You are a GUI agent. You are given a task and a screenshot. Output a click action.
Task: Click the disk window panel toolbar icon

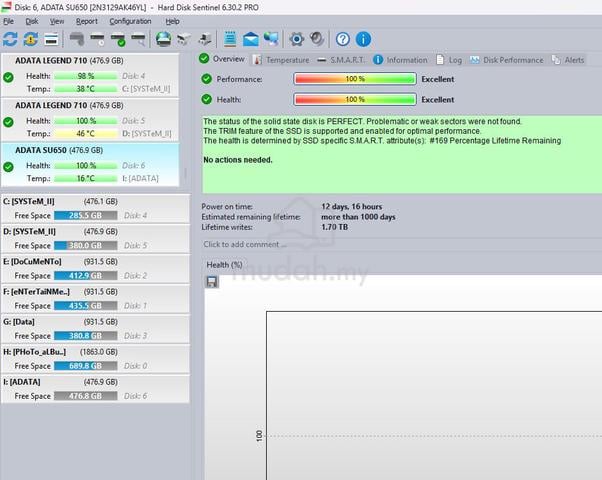(51, 39)
